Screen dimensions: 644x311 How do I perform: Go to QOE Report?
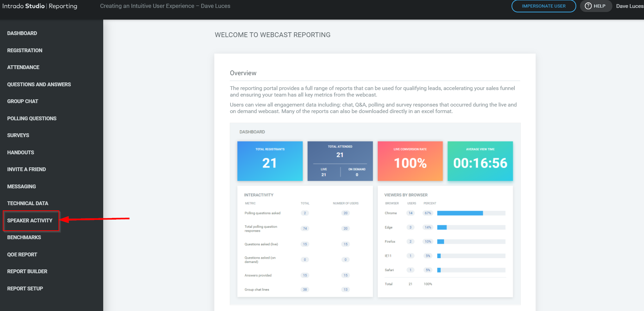[22, 255]
